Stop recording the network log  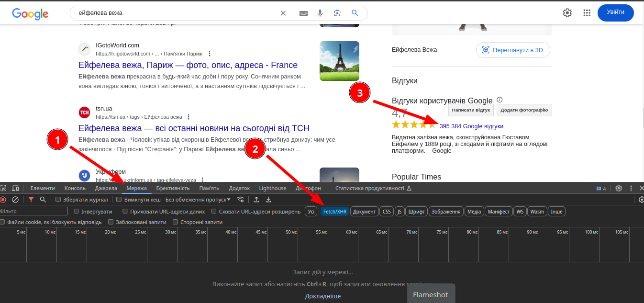(x=3, y=200)
